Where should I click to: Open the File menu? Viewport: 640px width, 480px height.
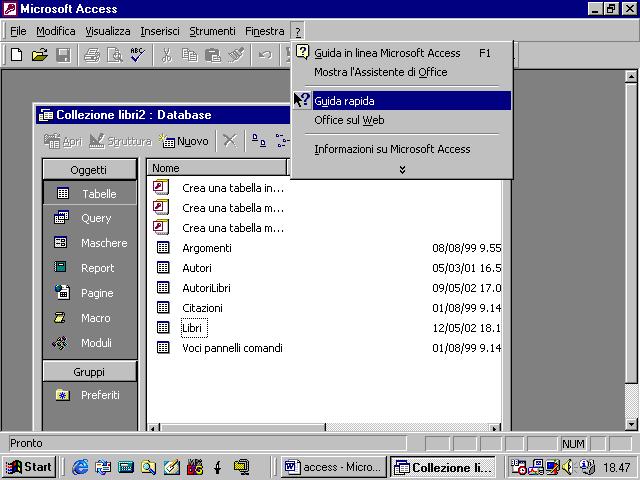pyautogui.click(x=18, y=31)
